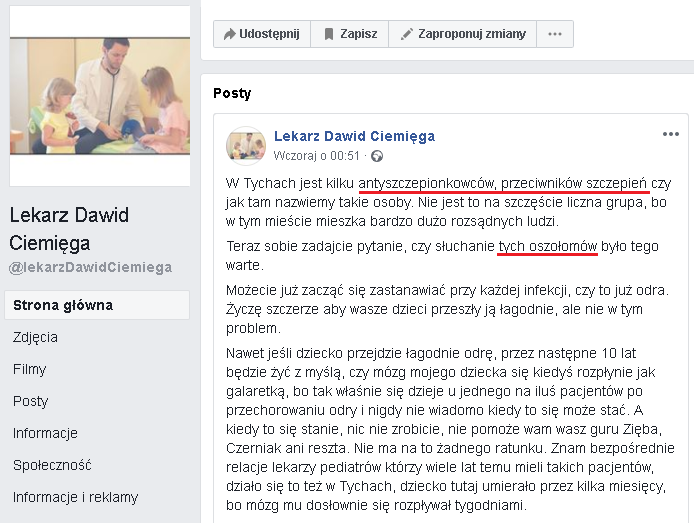Click the Udostępnij share button
This screenshot has width=694, height=523.
261,34
